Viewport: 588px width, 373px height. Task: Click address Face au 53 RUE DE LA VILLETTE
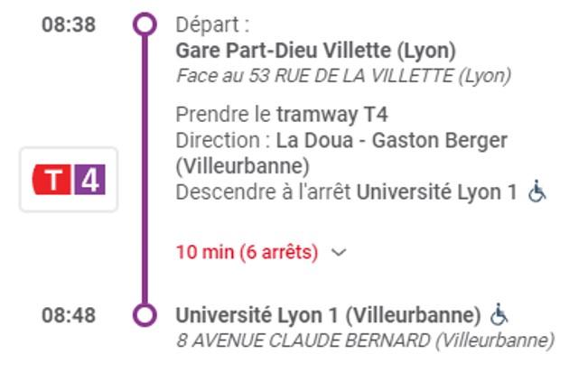[x=343, y=76]
